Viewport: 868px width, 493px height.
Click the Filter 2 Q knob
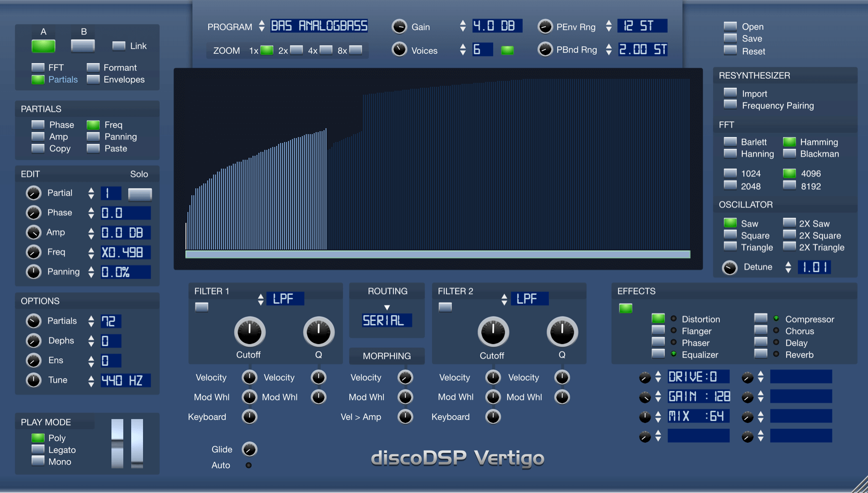click(562, 332)
